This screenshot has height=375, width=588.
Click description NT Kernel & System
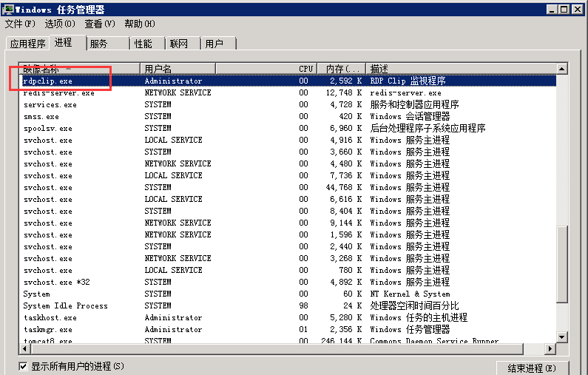pyautogui.click(x=410, y=294)
